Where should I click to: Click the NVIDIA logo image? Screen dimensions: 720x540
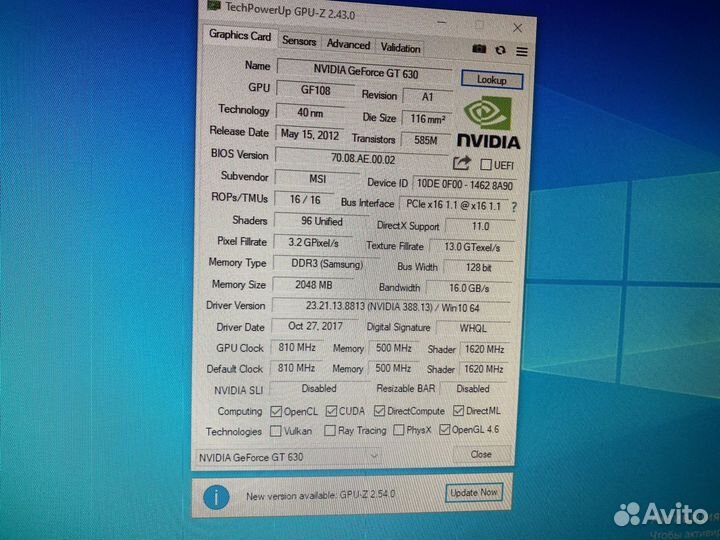click(x=488, y=122)
